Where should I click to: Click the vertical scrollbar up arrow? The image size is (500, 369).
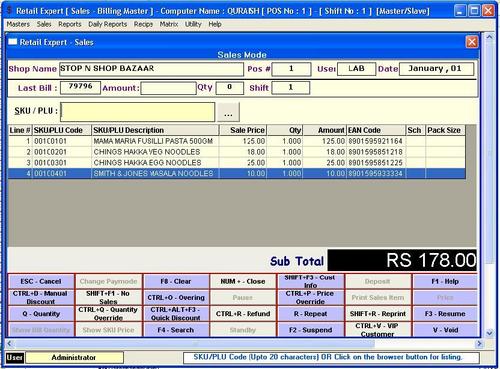[489, 37]
